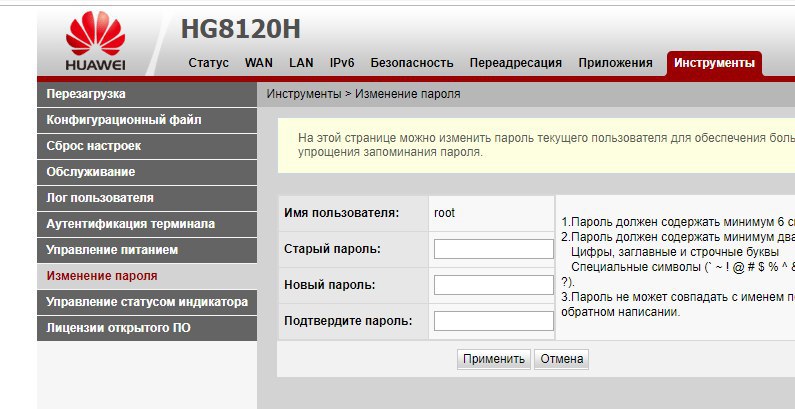The height and width of the screenshot is (409, 795).
Task: Click the Отмена button
Action: 561,359
